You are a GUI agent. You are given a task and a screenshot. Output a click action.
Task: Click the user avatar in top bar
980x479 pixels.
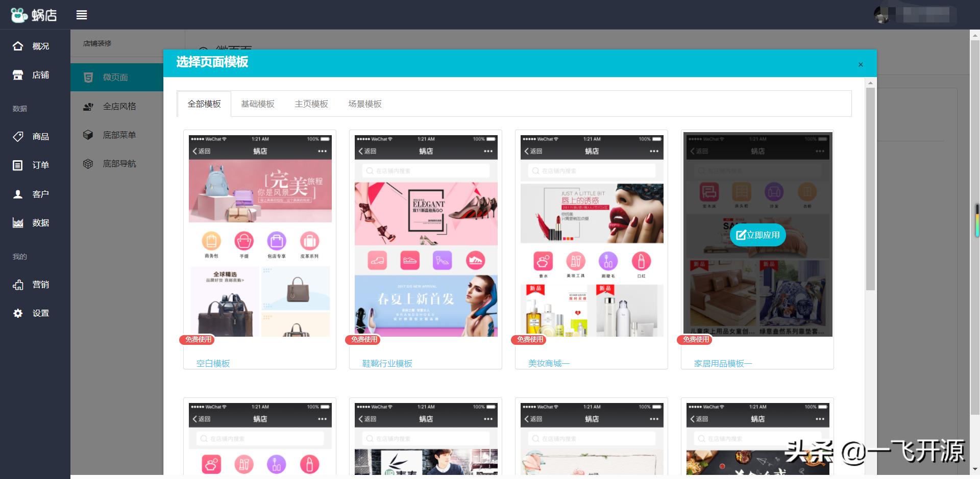pyautogui.click(x=881, y=15)
